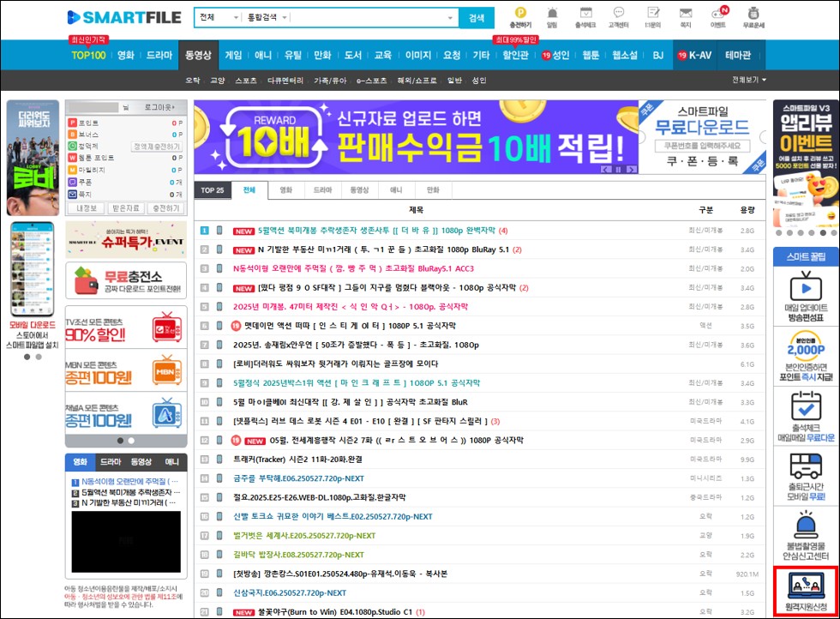
Task: Open the 무료운세 fortune pouch icon
Action: pyautogui.click(x=753, y=13)
